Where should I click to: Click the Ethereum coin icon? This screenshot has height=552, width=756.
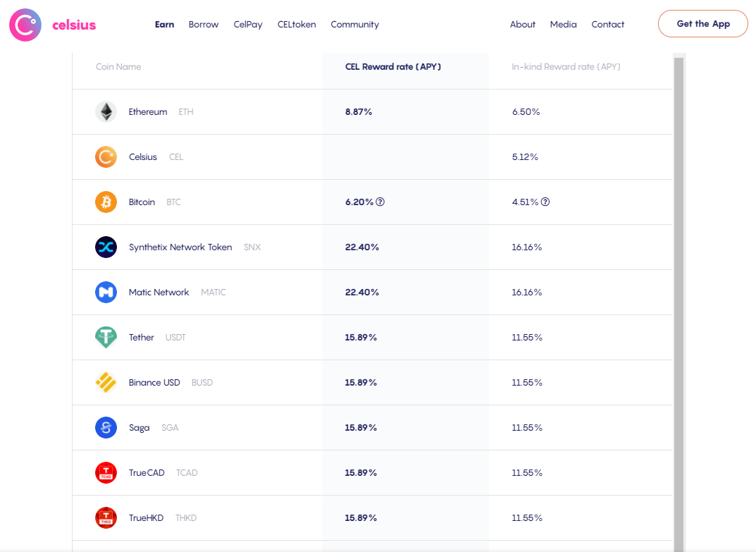pyautogui.click(x=106, y=112)
